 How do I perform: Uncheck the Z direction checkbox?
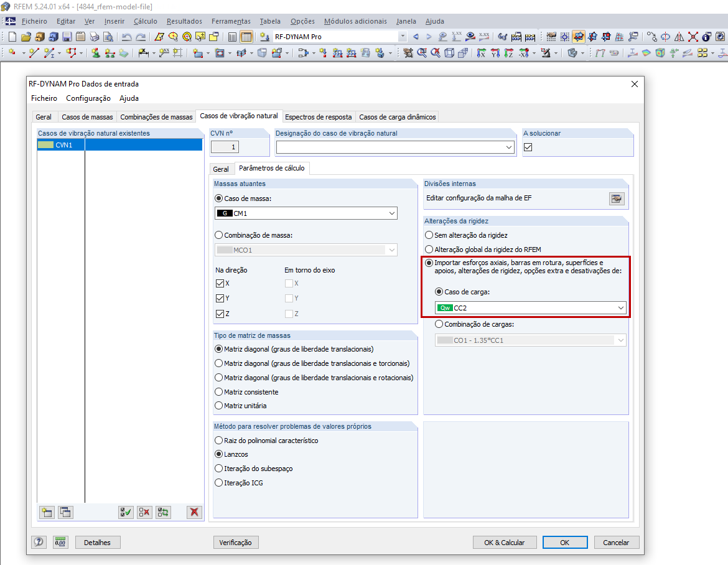coord(220,314)
